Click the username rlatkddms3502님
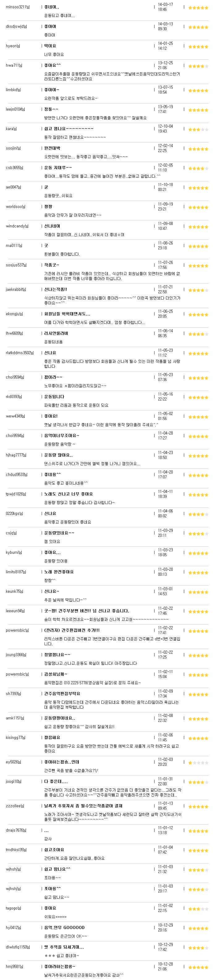This screenshot has width=216, height=980. (x=20, y=353)
